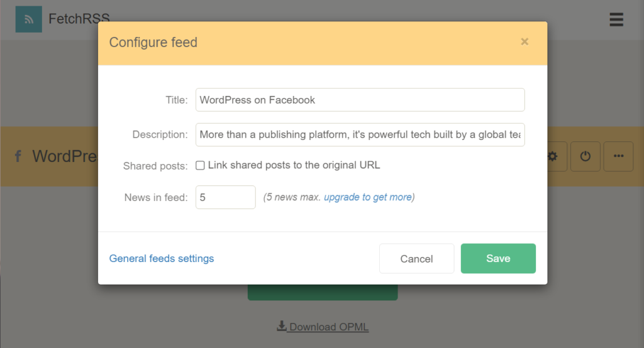Follow the upgrade to get more link
The image size is (644, 348).
pos(367,197)
